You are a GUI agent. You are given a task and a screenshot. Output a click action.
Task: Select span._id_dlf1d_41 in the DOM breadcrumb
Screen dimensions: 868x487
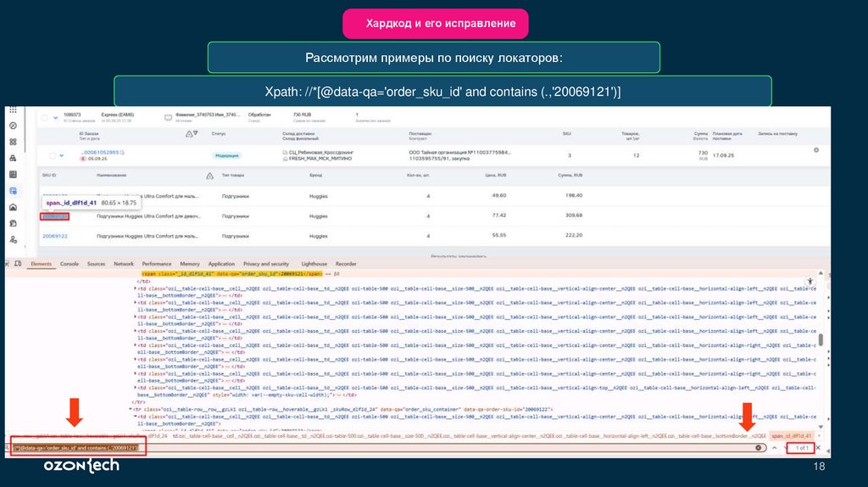click(793, 435)
